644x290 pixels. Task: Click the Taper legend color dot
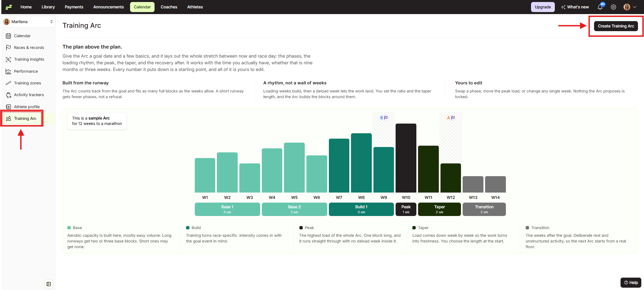(414, 228)
